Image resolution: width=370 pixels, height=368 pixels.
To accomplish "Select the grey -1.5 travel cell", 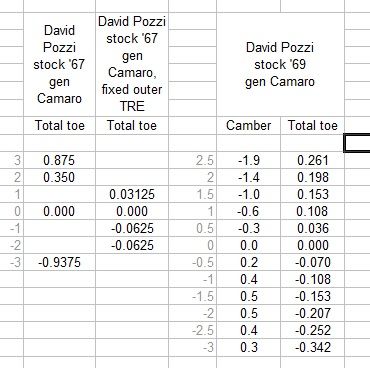I will pyautogui.click(x=193, y=296).
